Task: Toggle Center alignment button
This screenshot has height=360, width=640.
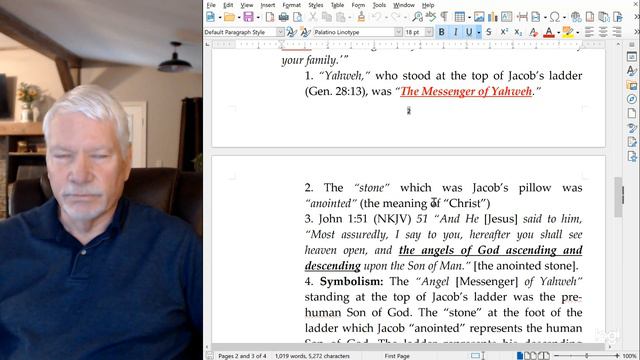Action: (x=603, y=32)
